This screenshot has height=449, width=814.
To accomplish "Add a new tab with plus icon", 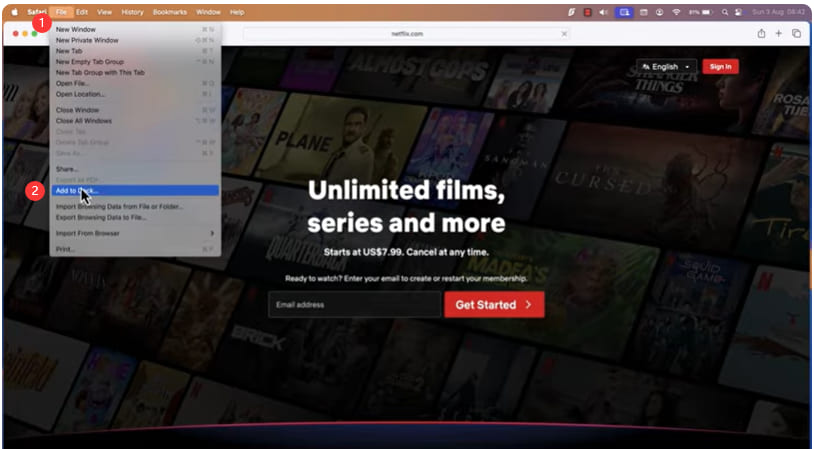I will click(x=779, y=33).
